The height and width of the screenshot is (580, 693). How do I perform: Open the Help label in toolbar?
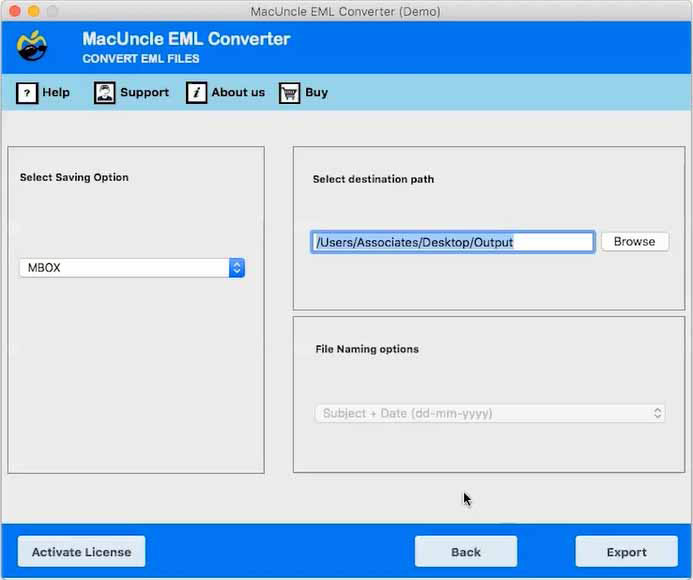click(x=56, y=92)
